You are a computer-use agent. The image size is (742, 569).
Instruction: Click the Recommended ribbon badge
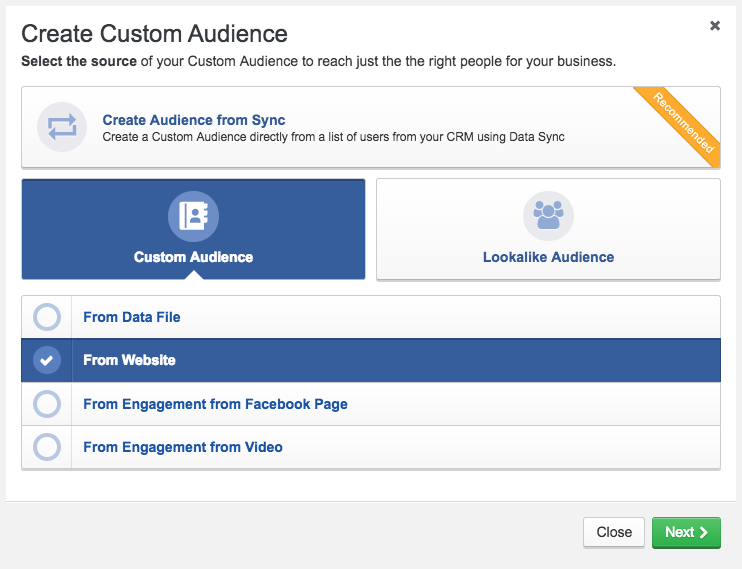[x=683, y=123]
